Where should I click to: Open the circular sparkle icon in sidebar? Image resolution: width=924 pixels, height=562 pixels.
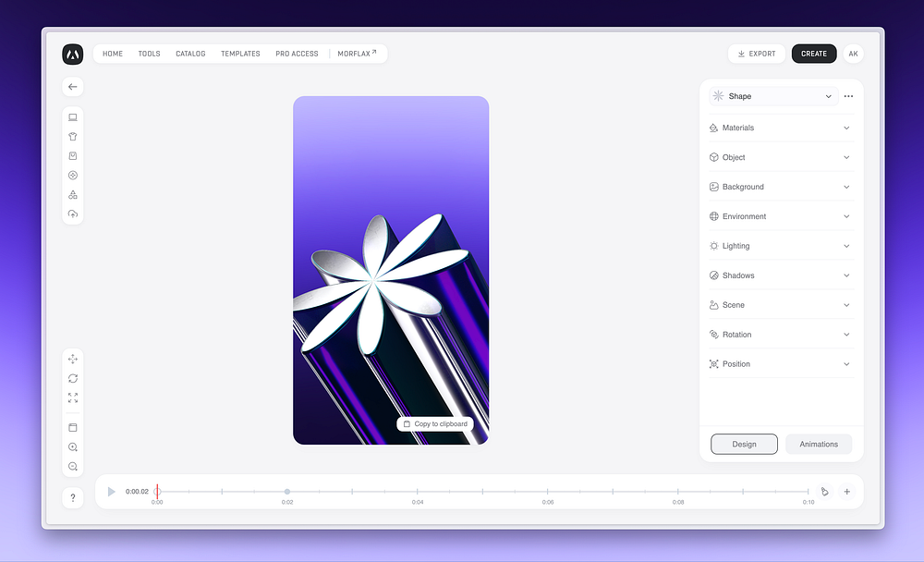[x=72, y=175]
